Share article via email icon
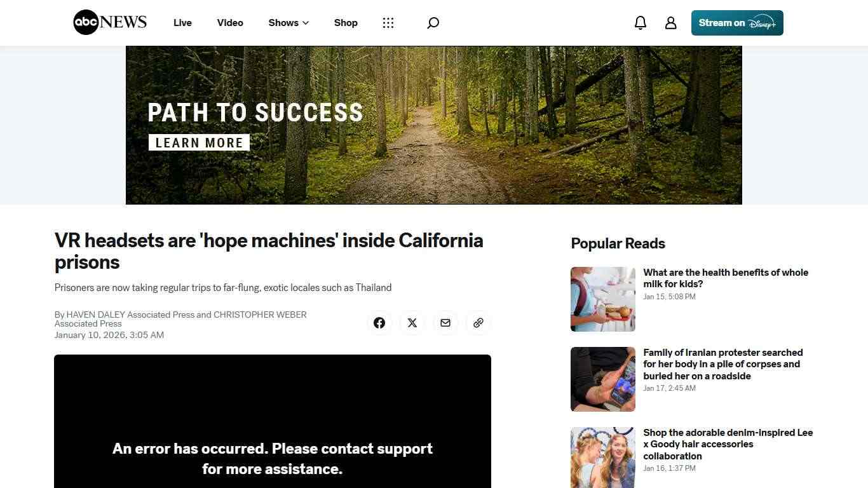This screenshot has width=868, height=488. pos(445,323)
